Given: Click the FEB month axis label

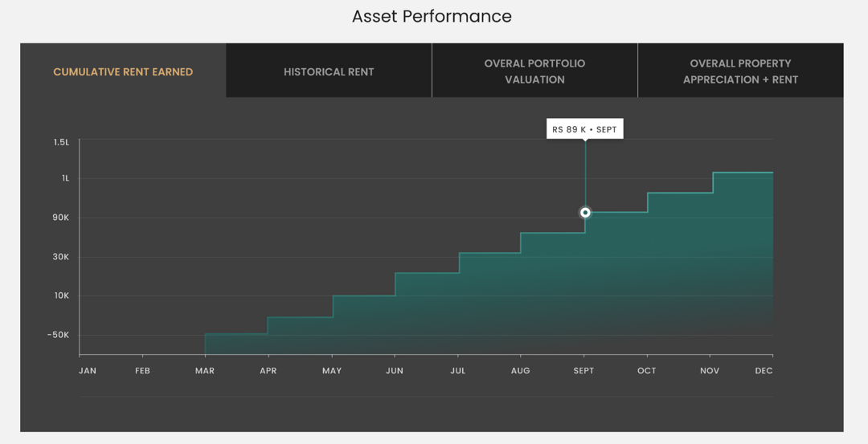Looking at the screenshot, I should click(x=142, y=371).
